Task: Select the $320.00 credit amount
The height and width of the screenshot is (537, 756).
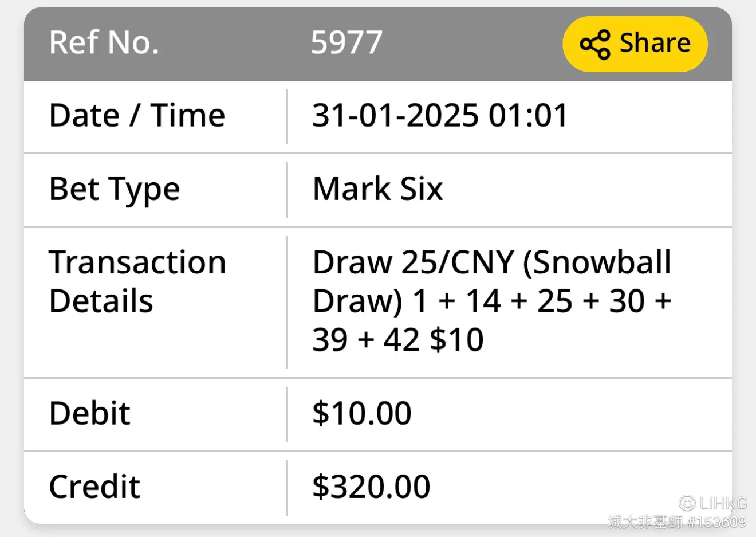Action: coord(371,487)
